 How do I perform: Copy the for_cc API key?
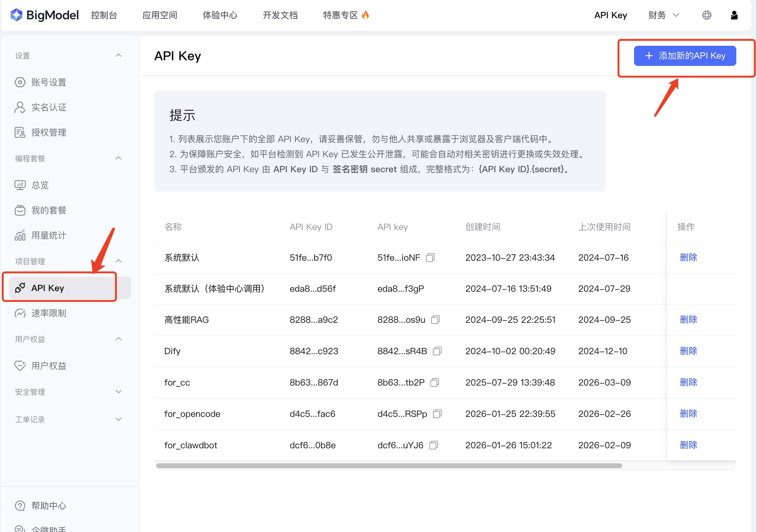click(435, 382)
